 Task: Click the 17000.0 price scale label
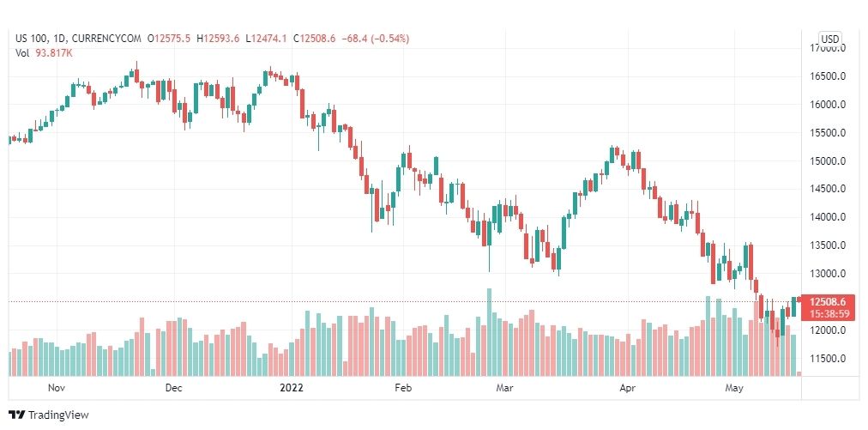tap(828, 49)
